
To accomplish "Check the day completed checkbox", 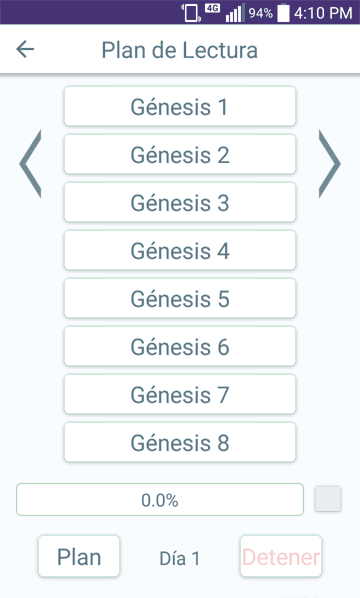I will 328,498.
